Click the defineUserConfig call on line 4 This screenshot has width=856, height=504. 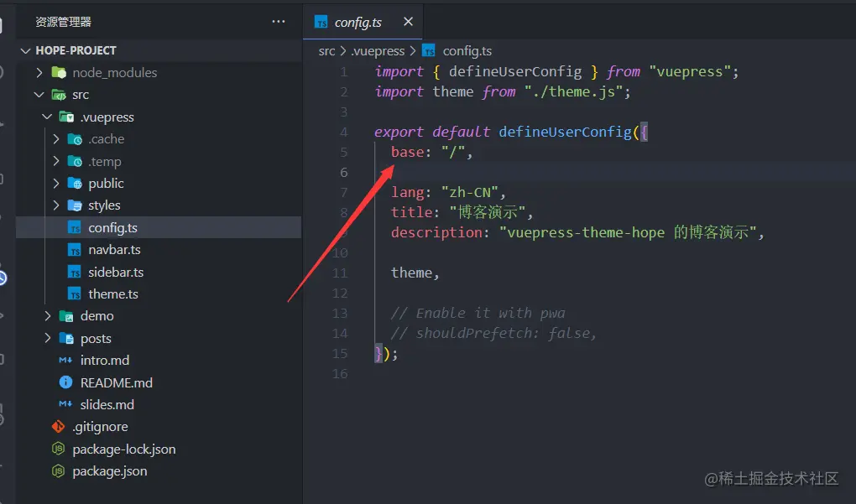tap(565, 132)
